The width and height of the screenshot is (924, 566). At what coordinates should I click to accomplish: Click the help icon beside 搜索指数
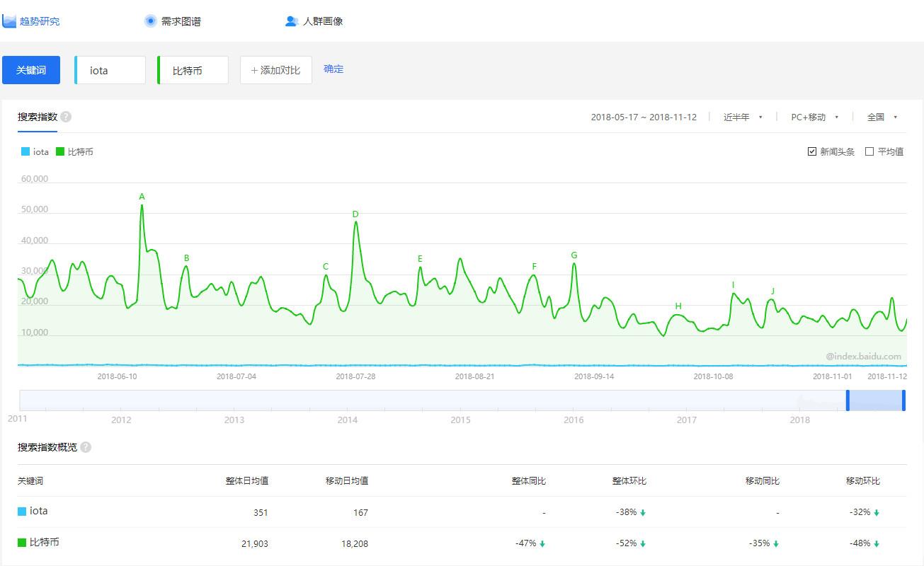click(66, 117)
